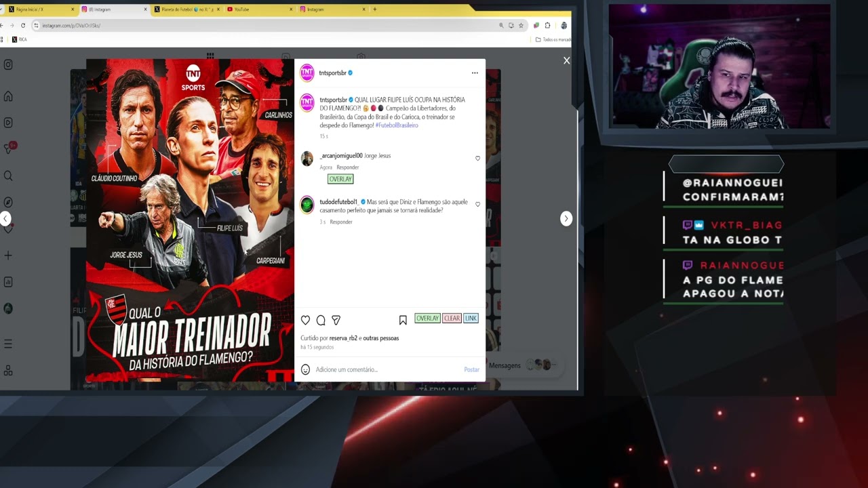Viewport: 868px width, 488px height.
Task: Open the RICA bookmark in bookmarks bar
Action: (19, 39)
